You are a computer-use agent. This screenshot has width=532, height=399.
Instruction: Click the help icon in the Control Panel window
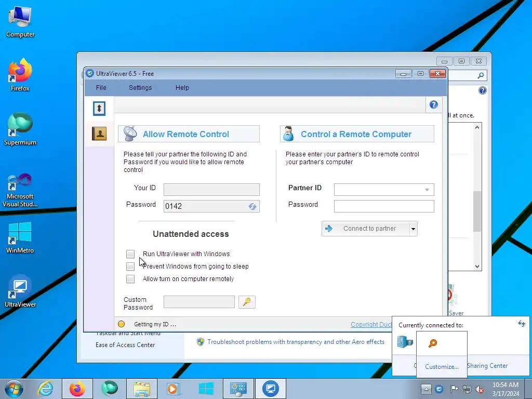click(483, 90)
